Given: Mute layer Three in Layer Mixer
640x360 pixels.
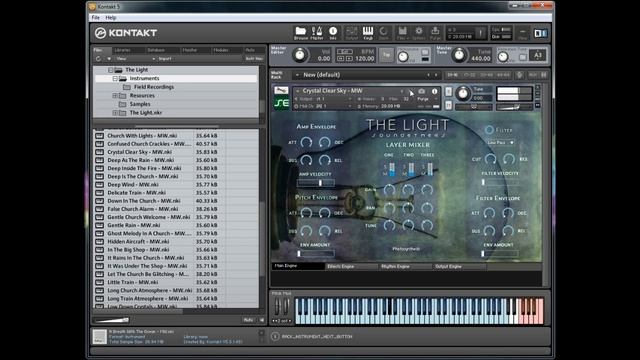Looking at the screenshot, I should point(423,173).
